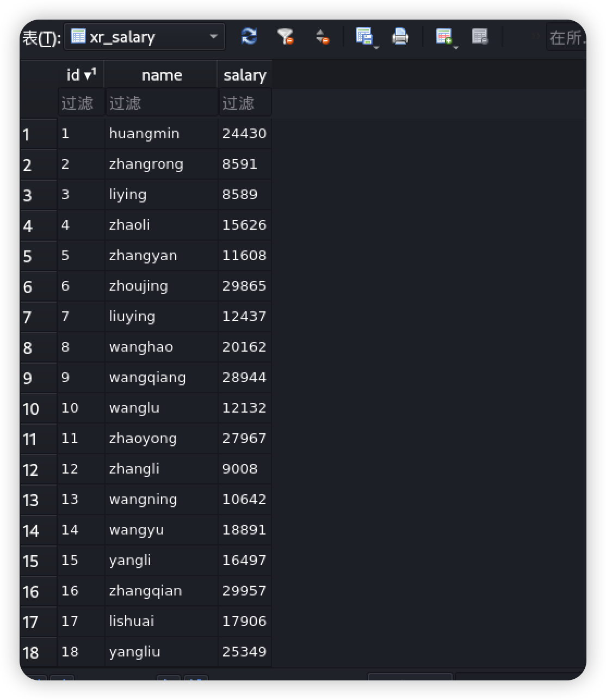Save table as currently displayed icon
Viewport: 606px width, 700px height.
click(x=363, y=36)
